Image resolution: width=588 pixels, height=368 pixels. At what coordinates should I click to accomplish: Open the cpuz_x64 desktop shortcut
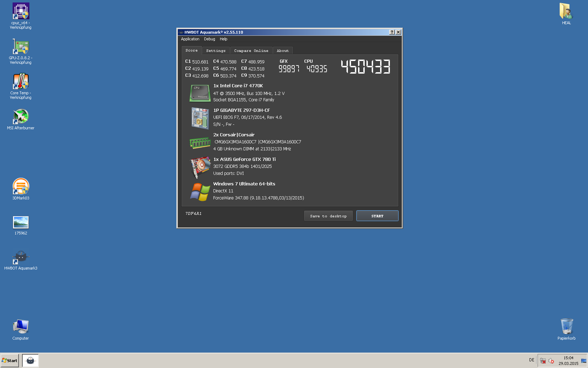pyautogui.click(x=21, y=16)
